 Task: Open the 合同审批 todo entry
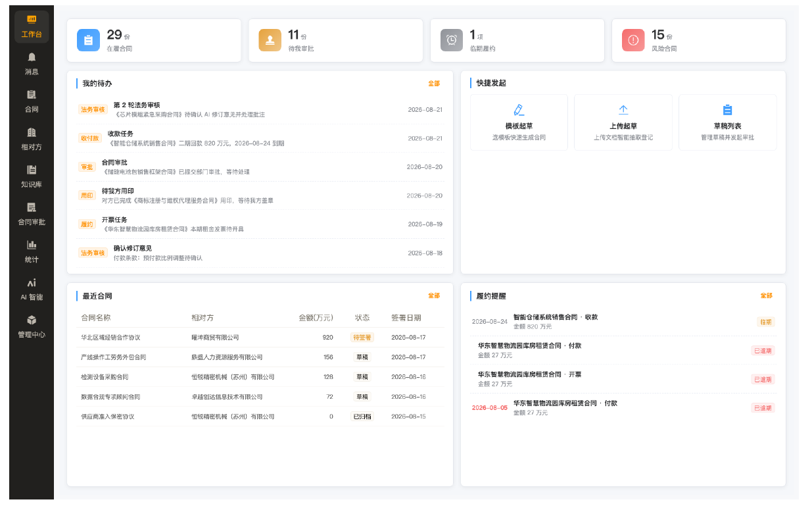tap(260, 167)
